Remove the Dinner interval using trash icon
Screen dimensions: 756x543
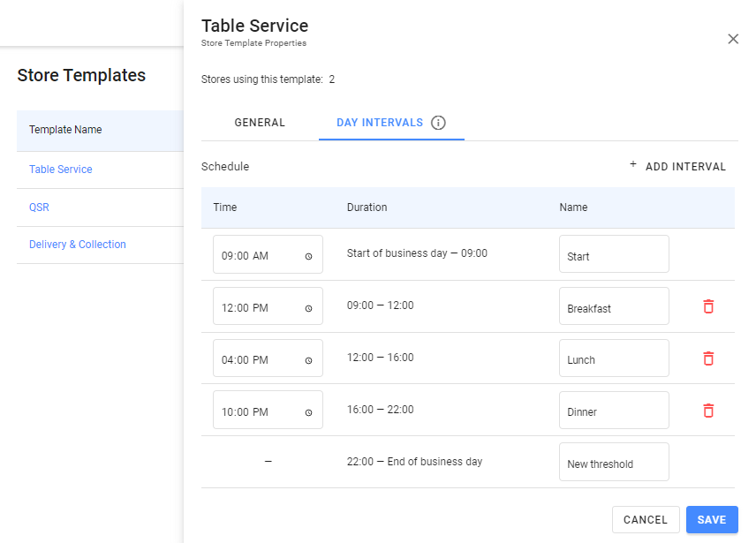click(707, 411)
